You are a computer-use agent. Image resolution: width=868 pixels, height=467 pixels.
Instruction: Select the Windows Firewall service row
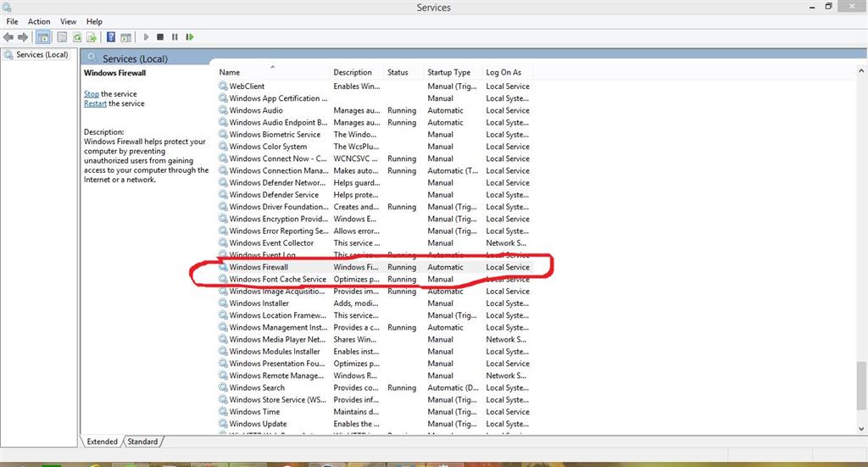click(x=374, y=267)
